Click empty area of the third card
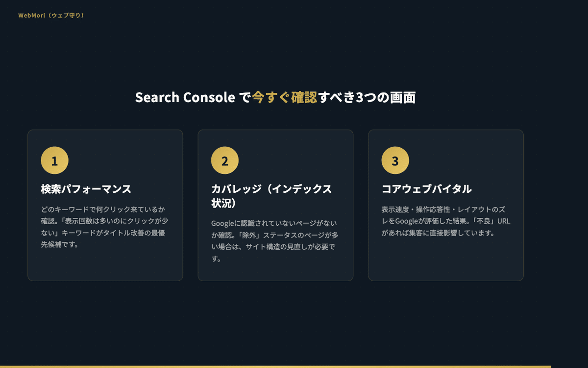588x368 pixels. [446, 260]
